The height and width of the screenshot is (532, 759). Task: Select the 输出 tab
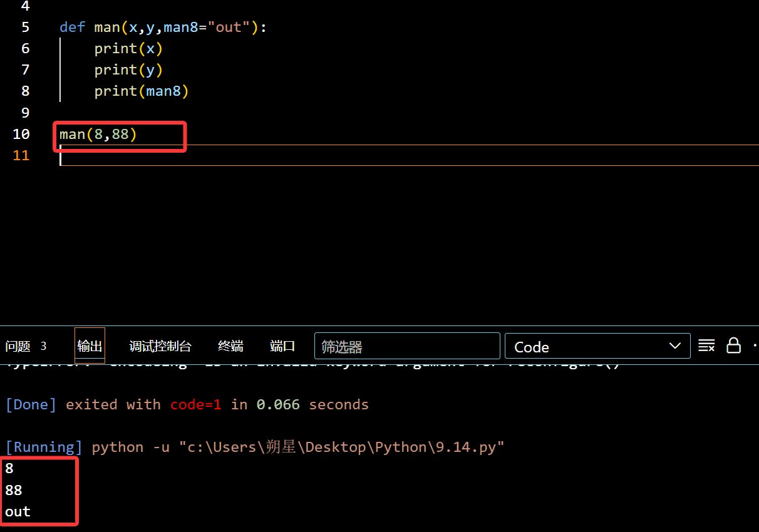click(90, 346)
